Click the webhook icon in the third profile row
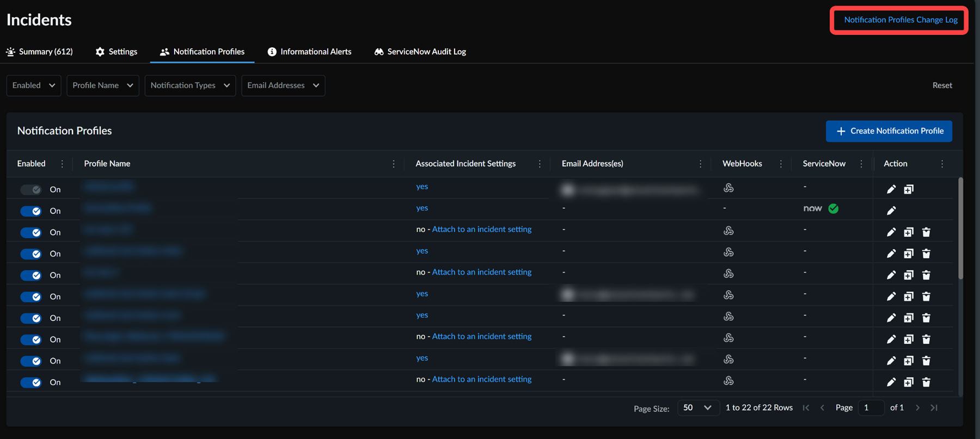This screenshot has width=980, height=439. coord(728,231)
